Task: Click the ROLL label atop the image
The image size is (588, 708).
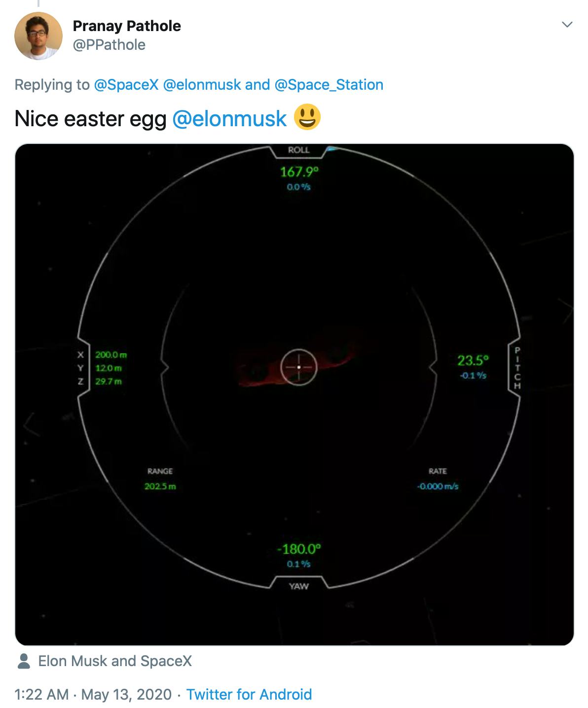Action: point(298,150)
